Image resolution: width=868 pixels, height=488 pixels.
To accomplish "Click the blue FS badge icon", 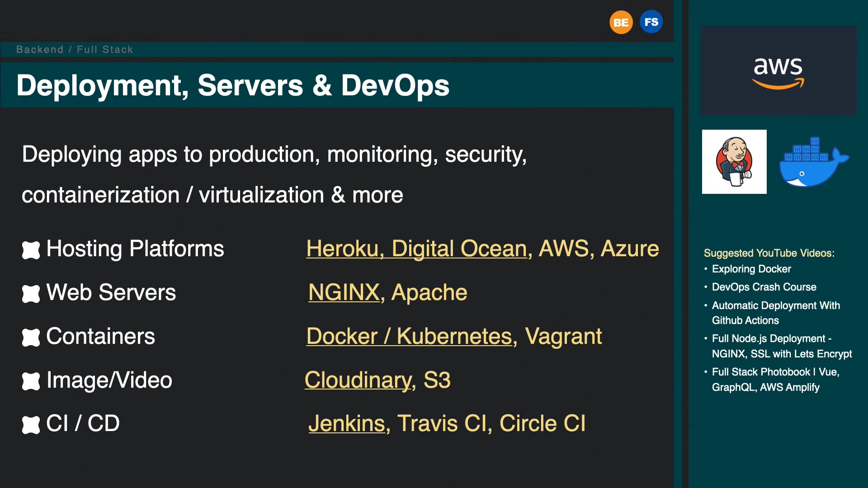I will tap(651, 22).
